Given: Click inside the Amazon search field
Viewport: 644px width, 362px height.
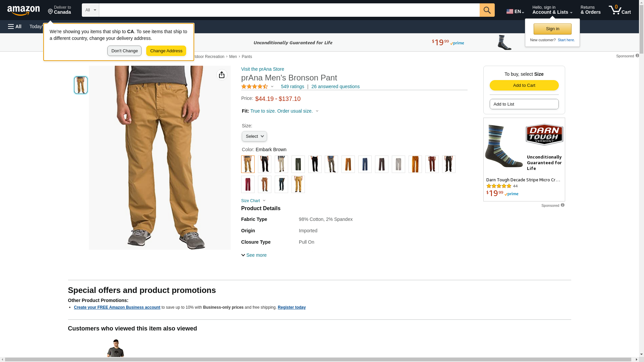Looking at the screenshot, I should (289, 10).
